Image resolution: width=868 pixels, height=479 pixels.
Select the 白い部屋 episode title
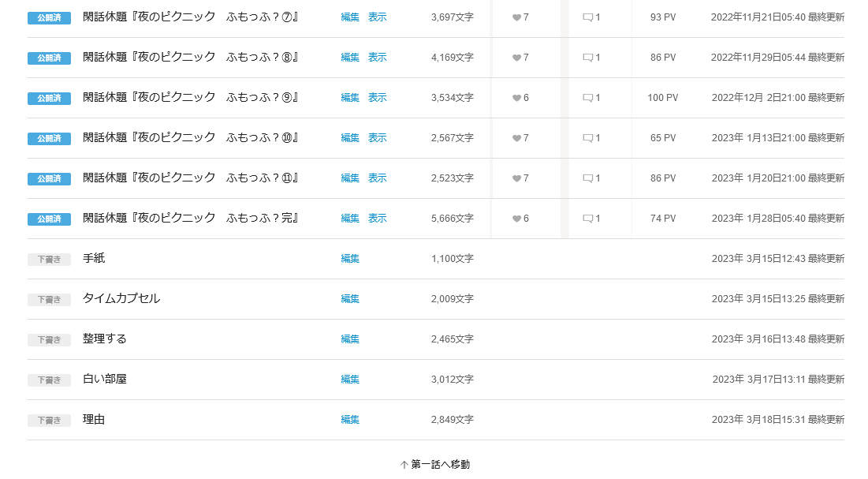[105, 379]
